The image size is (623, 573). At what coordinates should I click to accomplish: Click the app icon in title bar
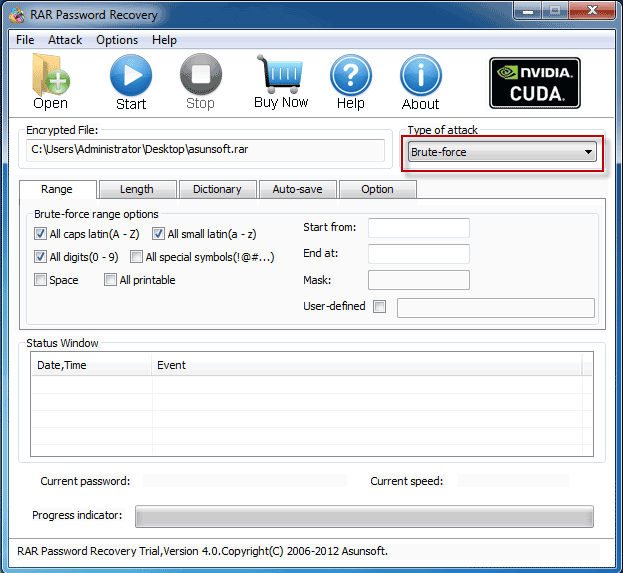17,15
